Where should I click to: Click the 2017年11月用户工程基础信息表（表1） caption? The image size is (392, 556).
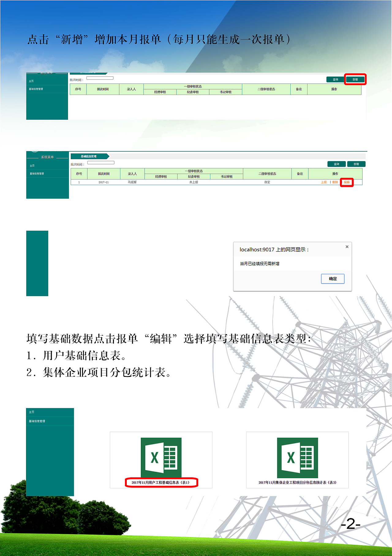click(160, 483)
